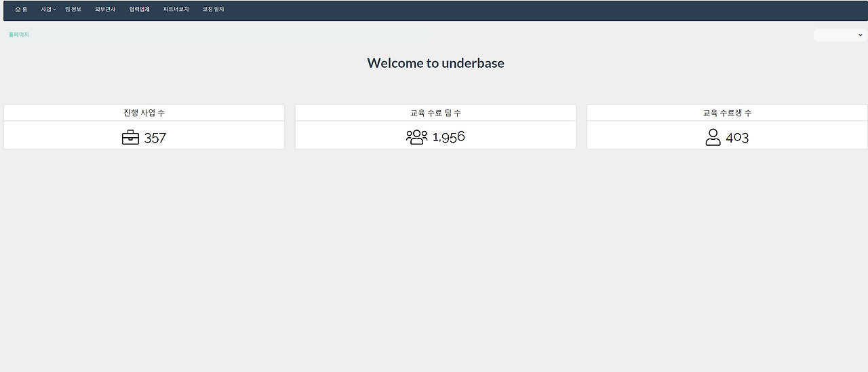The height and width of the screenshot is (372, 868).
Task: Navigate to 코칭 일지
Action: tap(213, 10)
